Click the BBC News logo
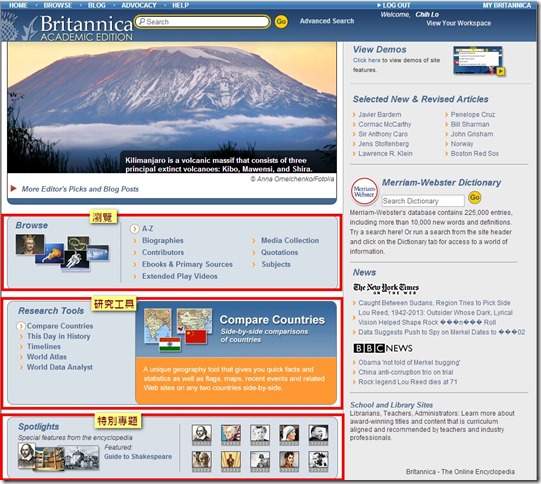The width and height of the screenshot is (541, 484). tap(383, 348)
